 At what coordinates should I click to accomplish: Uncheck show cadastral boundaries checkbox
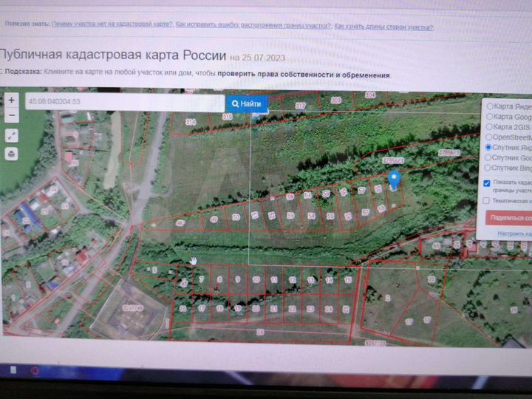pos(487,183)
